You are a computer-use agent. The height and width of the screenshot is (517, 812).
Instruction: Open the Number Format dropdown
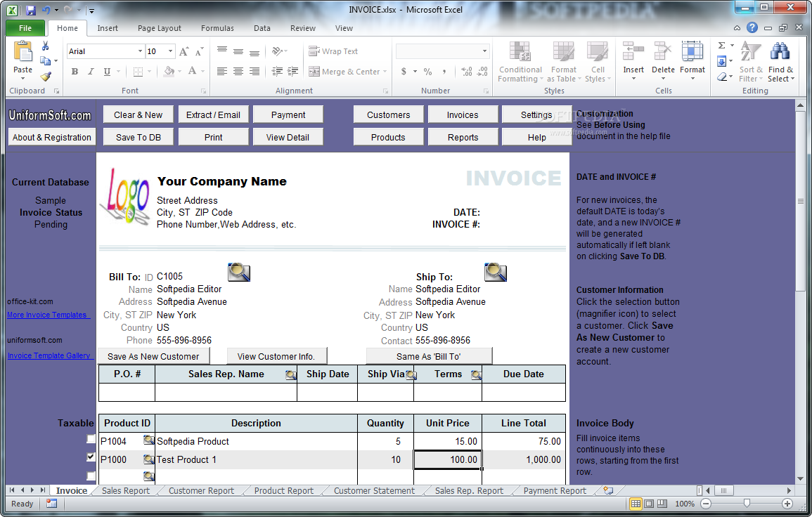coord(484,51)
